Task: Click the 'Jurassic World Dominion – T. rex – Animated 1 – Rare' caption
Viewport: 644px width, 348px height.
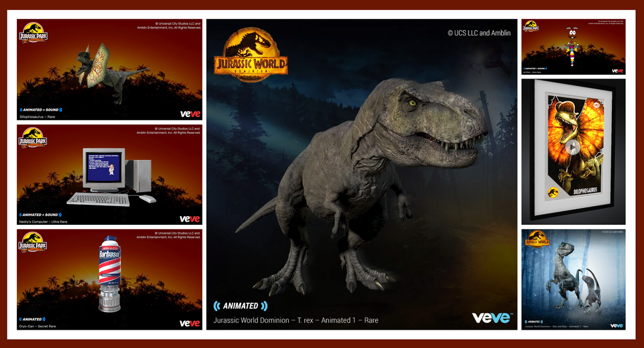Action: (296, 320)
